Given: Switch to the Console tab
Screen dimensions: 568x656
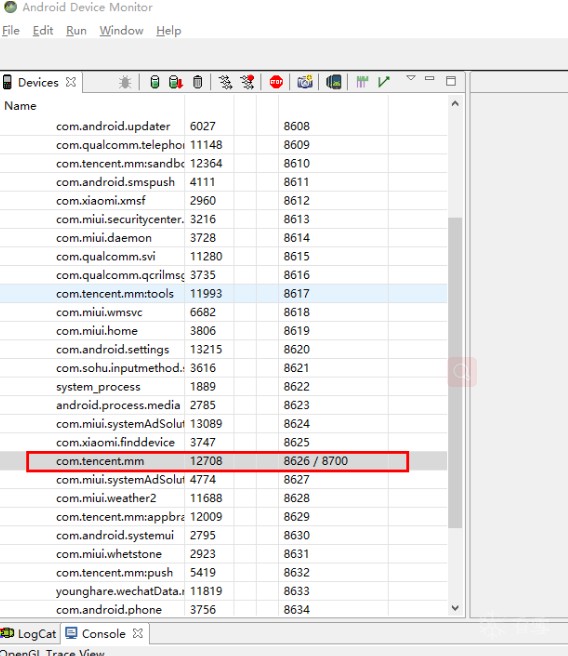Looking at the screenshot, I should coord(103,634).
